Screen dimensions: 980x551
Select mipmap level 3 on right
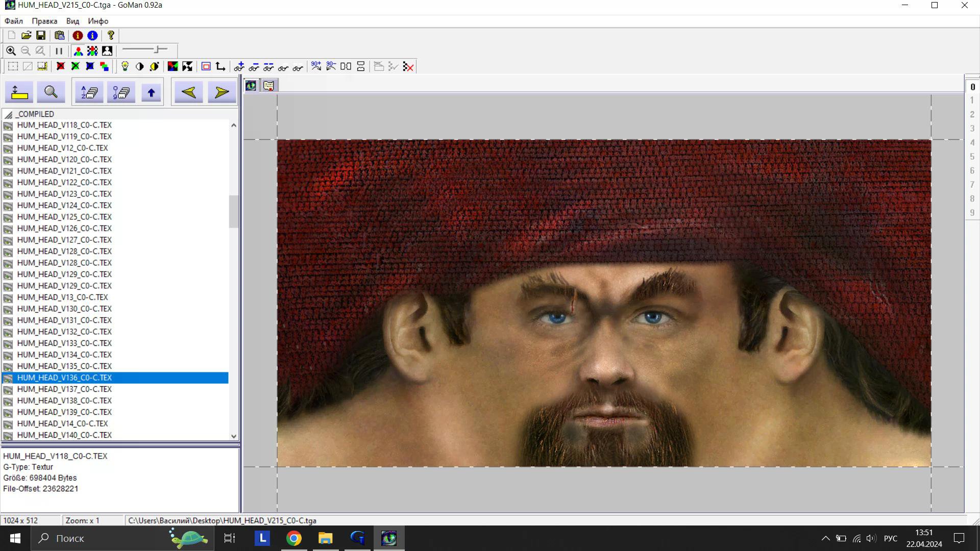point(972,129)
